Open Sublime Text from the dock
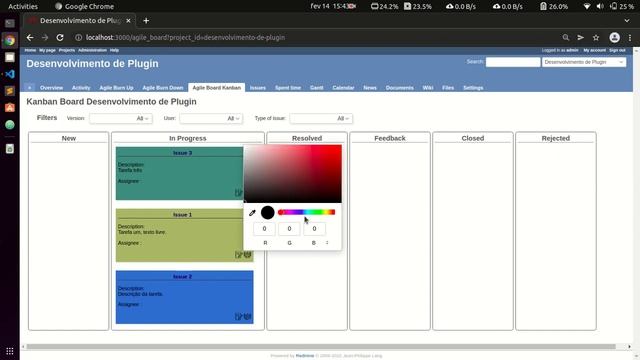 pyautogui.click(x=10, y=91)
